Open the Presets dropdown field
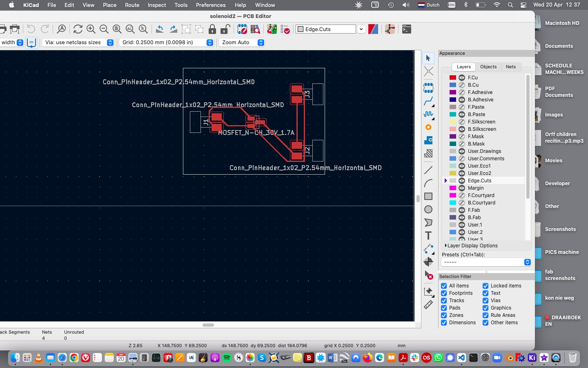This screenshot has width=588, height=368. [486, 262]
